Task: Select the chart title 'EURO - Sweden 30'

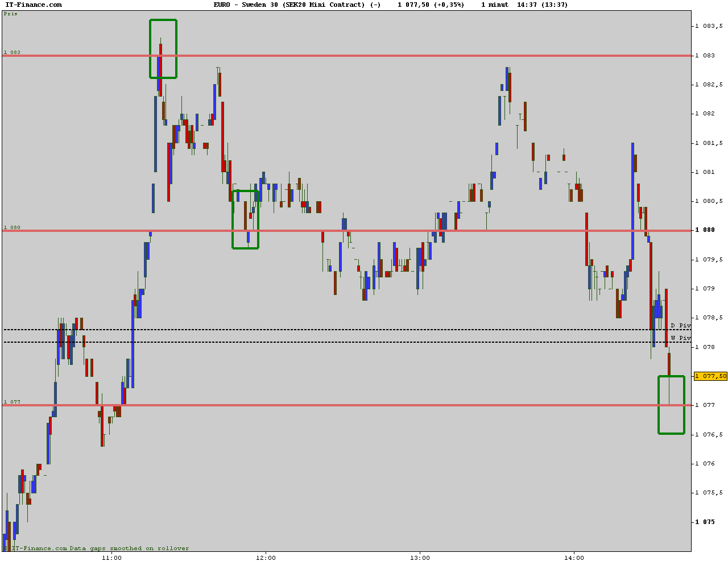Action: [x=246, y=5]
